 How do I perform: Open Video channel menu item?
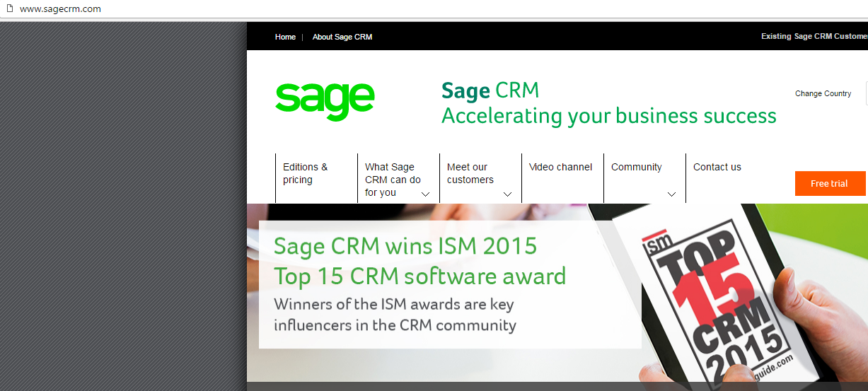pos(562,167)
